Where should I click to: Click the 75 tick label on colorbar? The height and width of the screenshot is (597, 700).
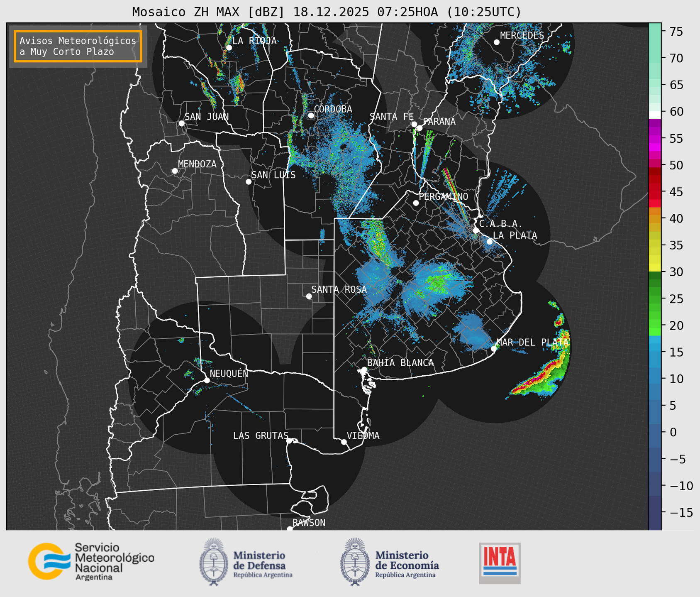click(676, 32)
